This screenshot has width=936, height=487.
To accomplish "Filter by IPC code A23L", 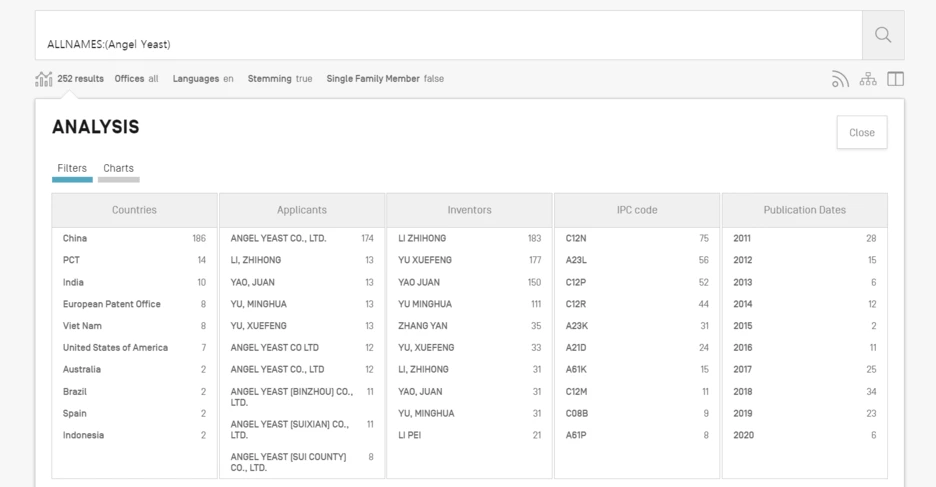I will click(x=637, y=260).
